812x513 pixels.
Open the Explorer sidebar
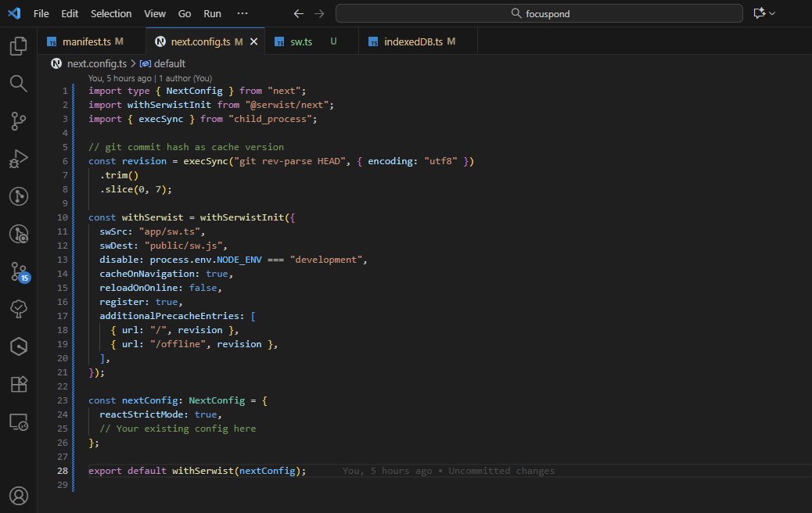point(18,45)
